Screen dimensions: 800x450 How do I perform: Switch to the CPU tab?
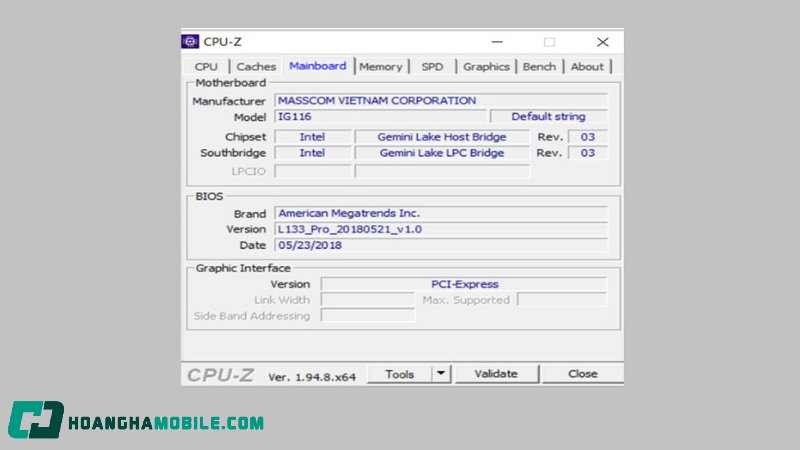pos(206,67)
